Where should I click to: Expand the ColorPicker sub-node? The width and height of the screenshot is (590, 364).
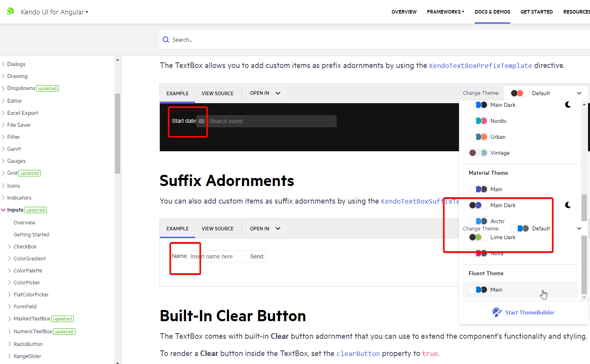(10, 283)
